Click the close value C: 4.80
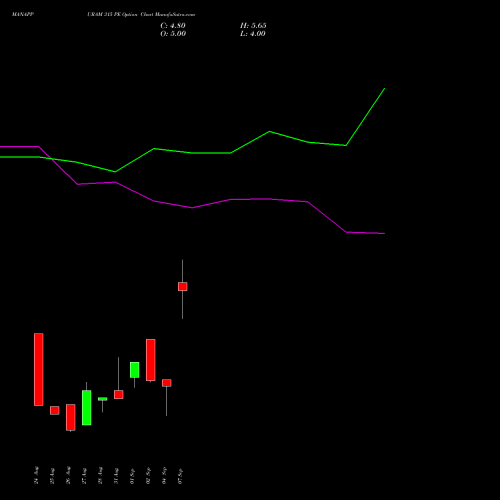 click(173, 26)
